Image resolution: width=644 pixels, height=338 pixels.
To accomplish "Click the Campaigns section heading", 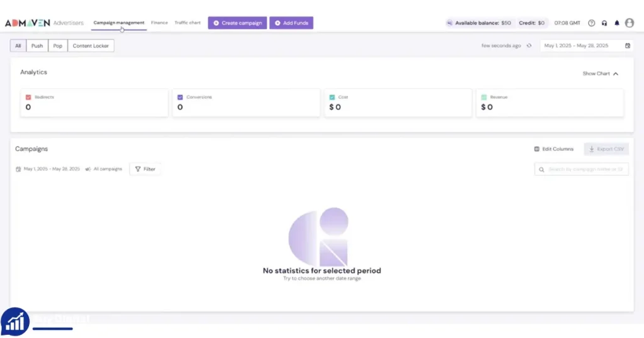I will coord(31,149).
